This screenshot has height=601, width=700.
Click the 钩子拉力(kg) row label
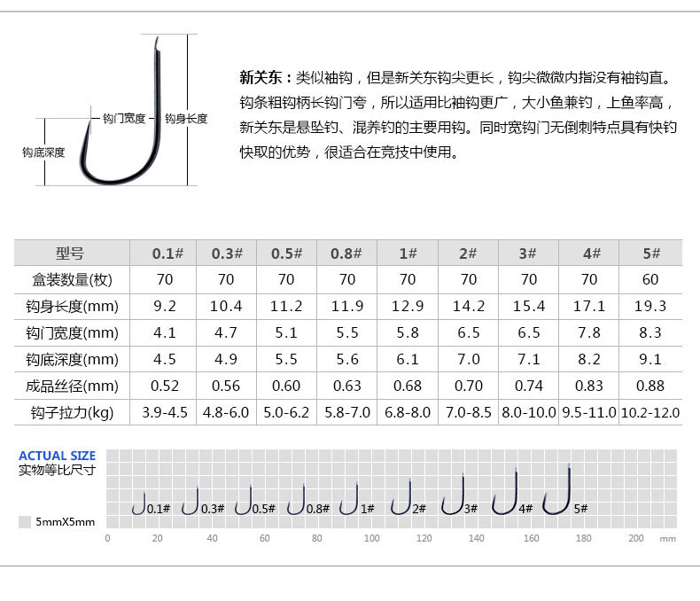[72, 412]
